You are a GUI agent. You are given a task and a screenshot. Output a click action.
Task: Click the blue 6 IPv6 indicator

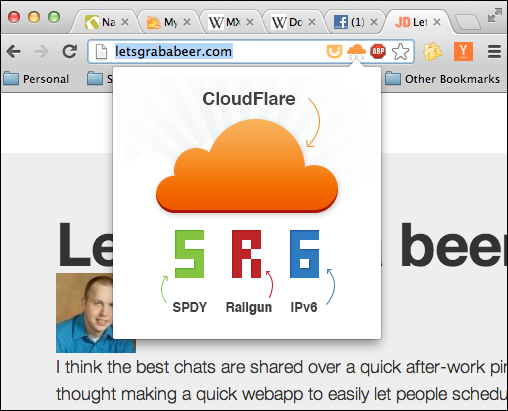tap(304, 254)
